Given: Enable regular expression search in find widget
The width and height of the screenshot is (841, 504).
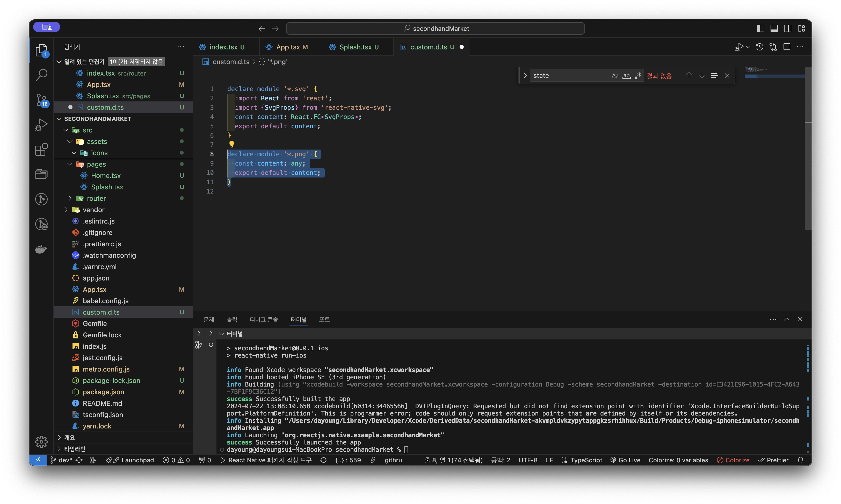Looking at the screenshot, I should pos(638,75).
